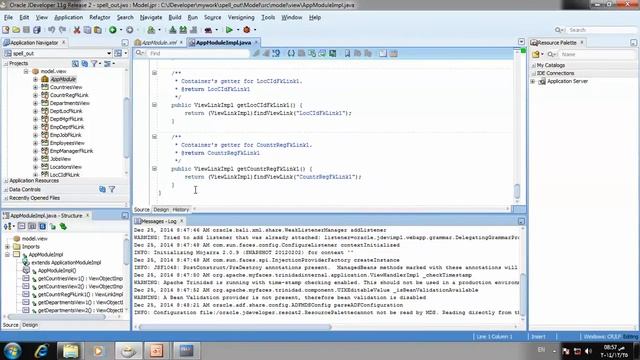
Task: Open the Tools menu
Action: pos(268,18)
